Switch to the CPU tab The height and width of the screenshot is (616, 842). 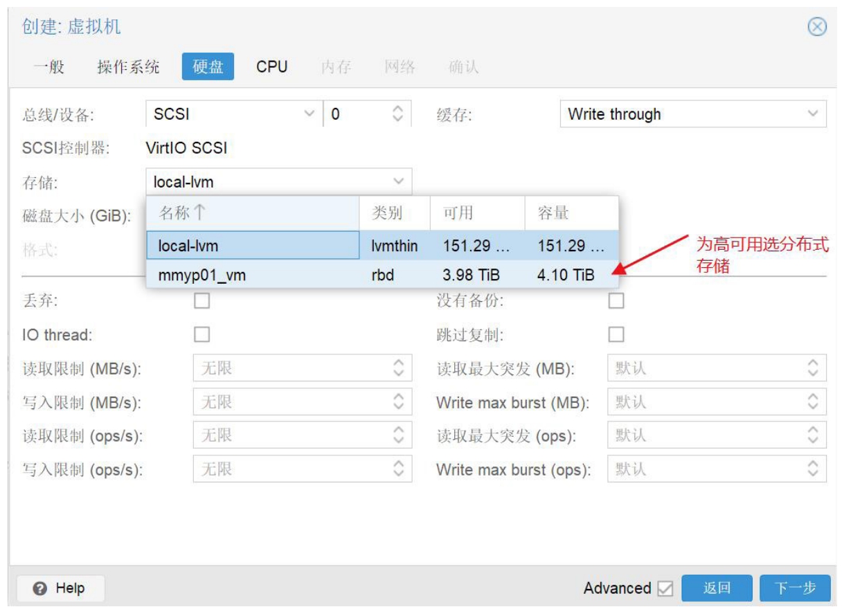pyautogui.click(x=271, y=66)
